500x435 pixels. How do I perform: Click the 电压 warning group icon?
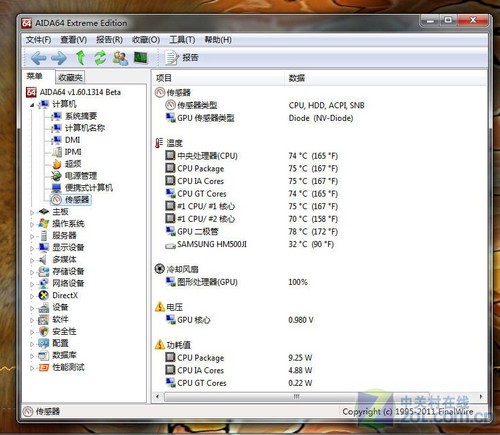(160, 307)
